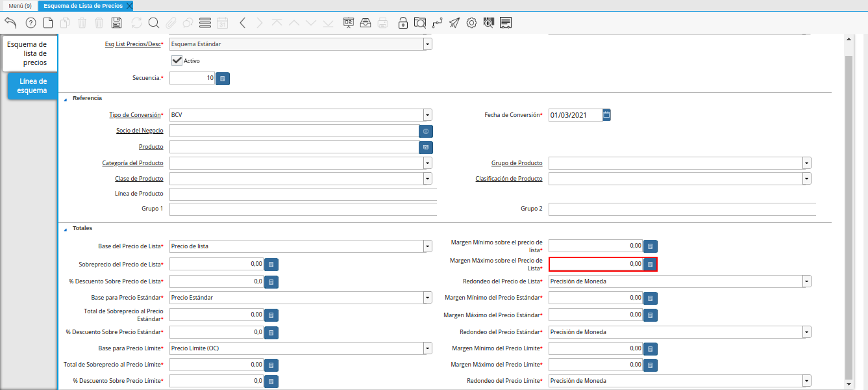
Task: Click the lock record icon
Action: coord(403,23)
